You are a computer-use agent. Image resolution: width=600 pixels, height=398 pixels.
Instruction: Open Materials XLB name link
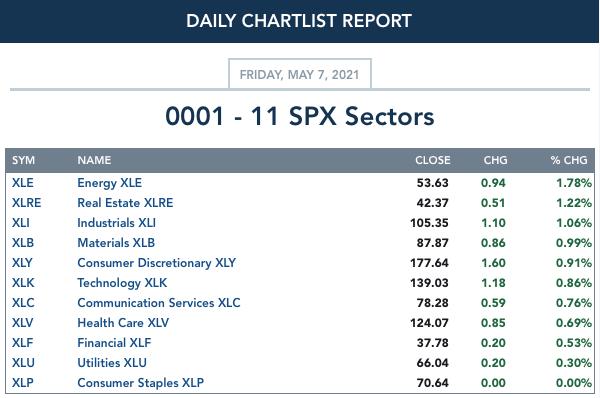116,243
